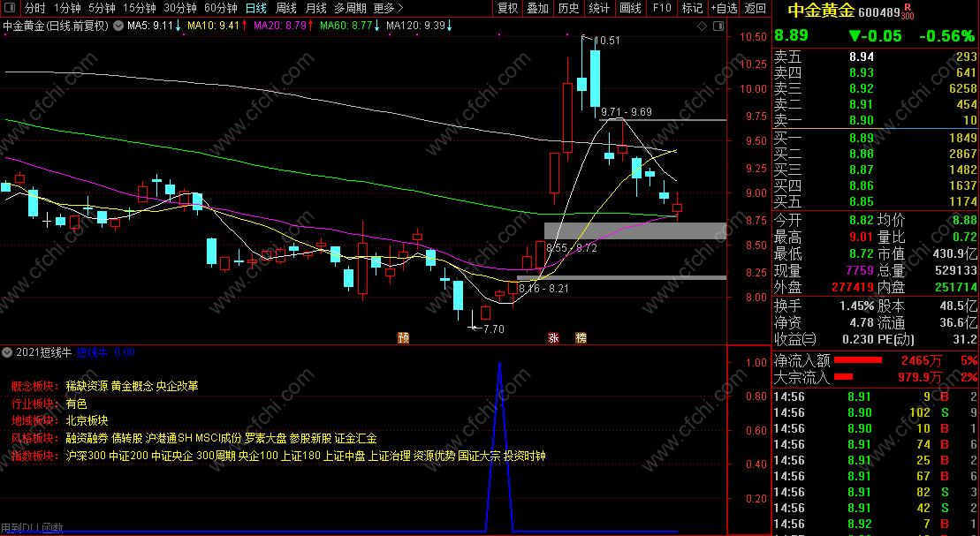Click the 涨 limit-up marker icon

click(553, 338)
